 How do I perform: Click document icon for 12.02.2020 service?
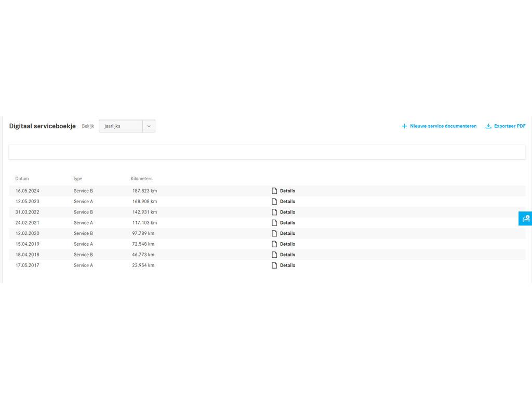(x=274, y=233)
